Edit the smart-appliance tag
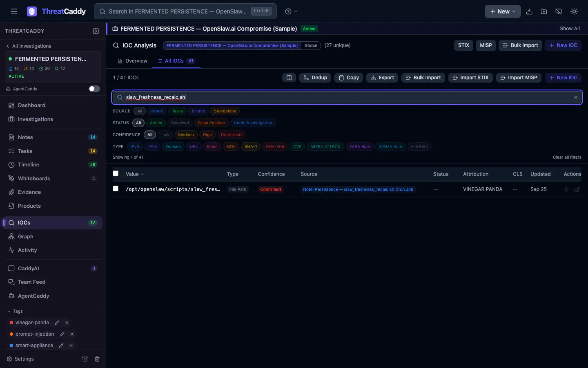Viewport: 588px width, 368px height. pos(61,346)
